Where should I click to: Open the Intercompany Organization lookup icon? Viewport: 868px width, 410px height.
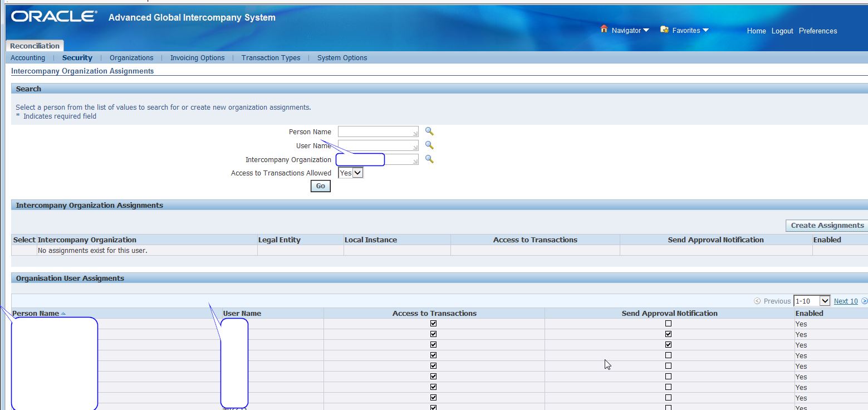[x=429, y=159]
